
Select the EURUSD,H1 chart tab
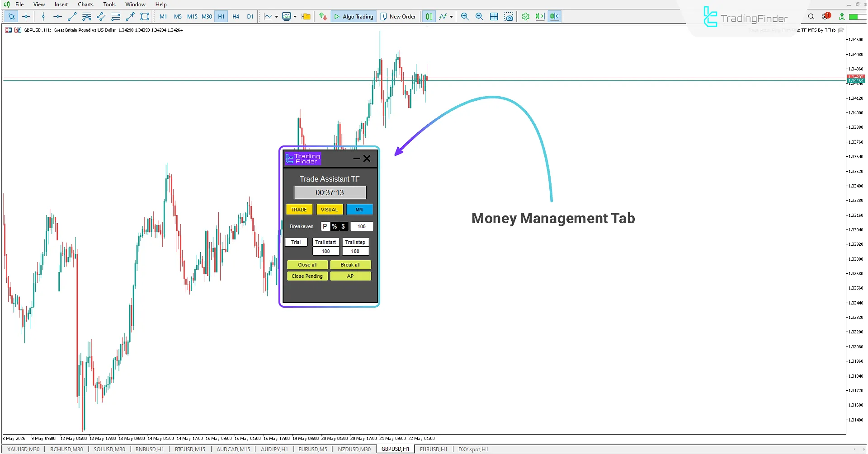pyautogui.click(x=433, y=449)
